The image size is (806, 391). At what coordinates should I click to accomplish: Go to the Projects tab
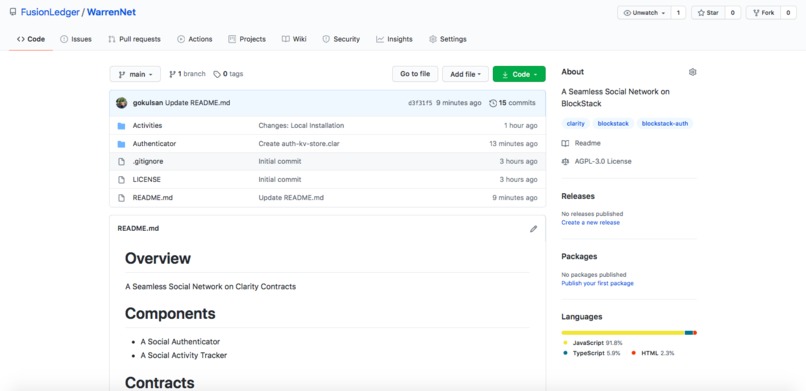tap(247, 39)
